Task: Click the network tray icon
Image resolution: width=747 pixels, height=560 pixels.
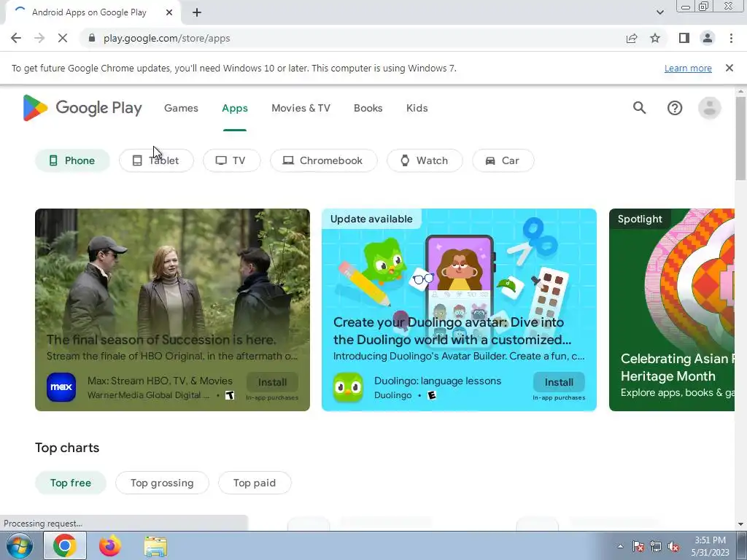Action: click(x=656, y=547)
